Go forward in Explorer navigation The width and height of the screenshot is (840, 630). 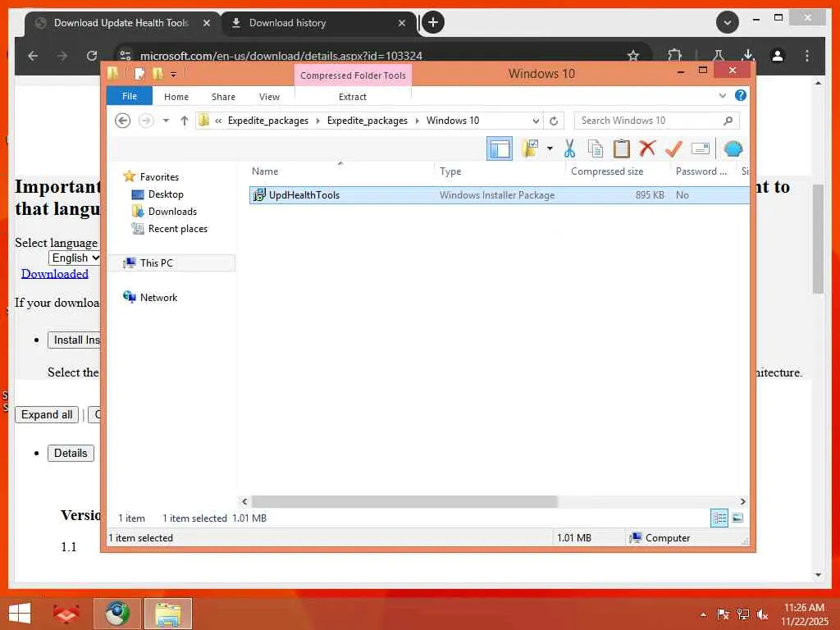(x=146, y=121)
